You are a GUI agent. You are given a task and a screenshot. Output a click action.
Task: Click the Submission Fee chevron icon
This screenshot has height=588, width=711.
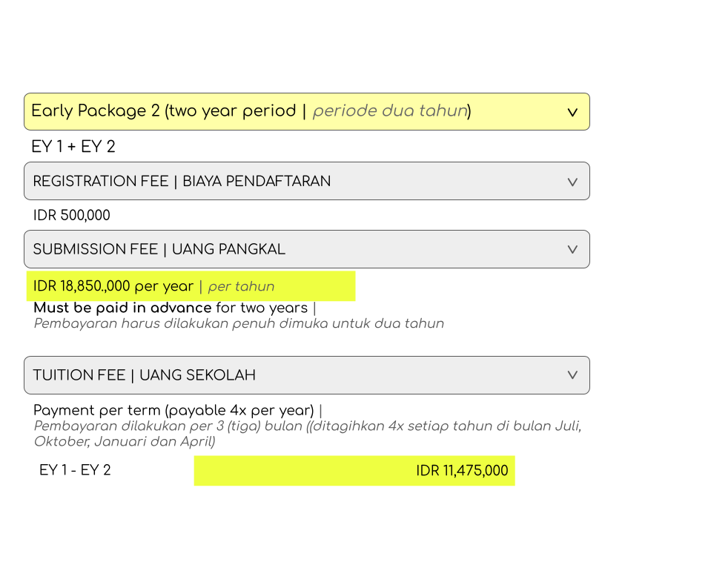point(572,250)
